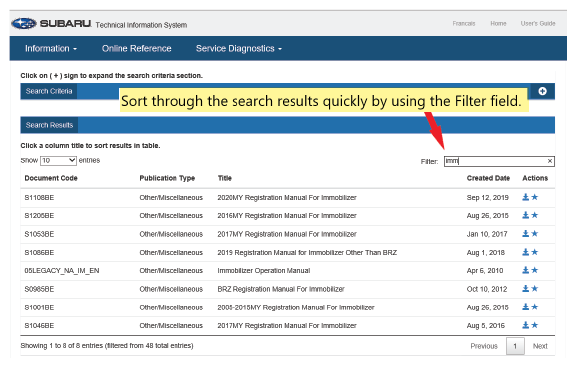Star the S1001BE document
Viewport: 576px width, 367px height.
(535, 307)
